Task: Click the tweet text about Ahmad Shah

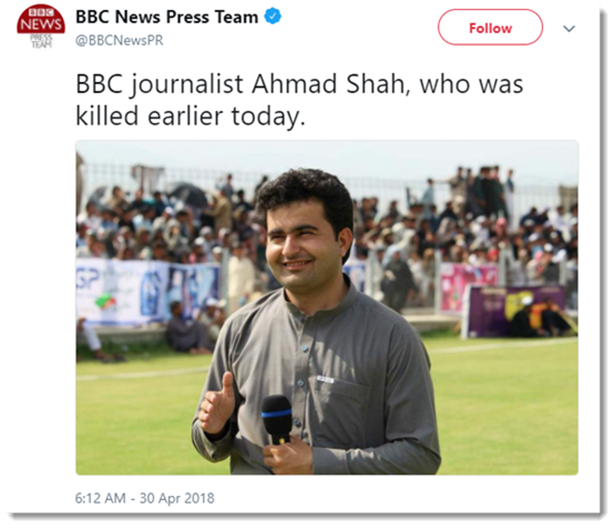Action: click(299, 100)
